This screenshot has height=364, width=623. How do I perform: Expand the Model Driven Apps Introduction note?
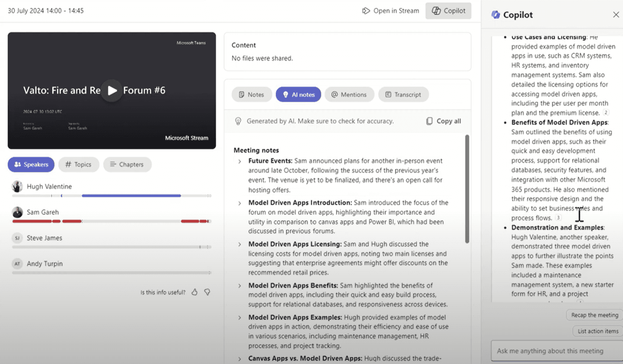click(x=239, y=203)
